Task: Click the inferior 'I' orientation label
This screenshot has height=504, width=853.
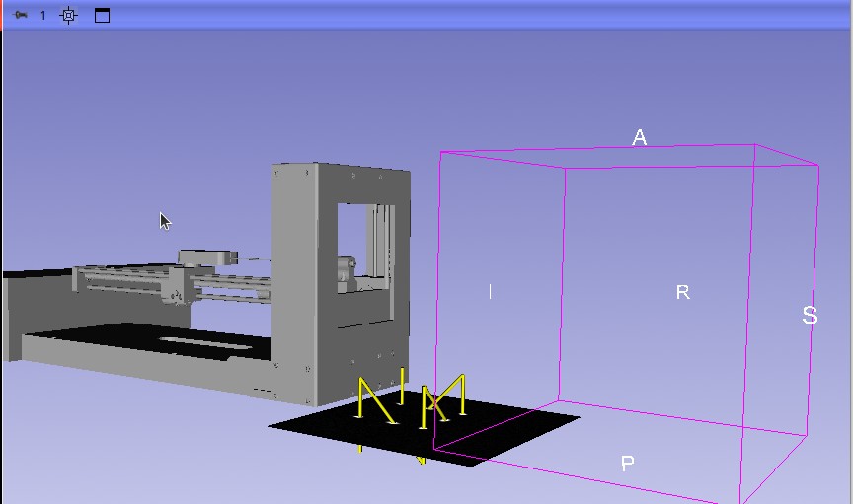Action: [491, 291]
